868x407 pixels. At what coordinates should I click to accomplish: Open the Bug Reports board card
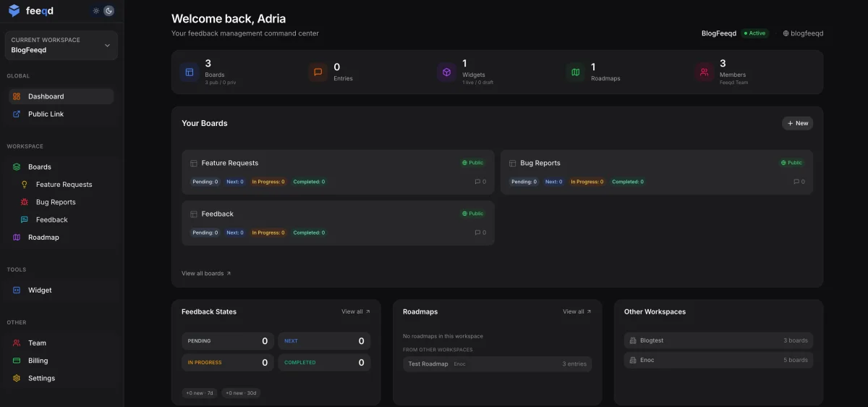click(657, 172)
